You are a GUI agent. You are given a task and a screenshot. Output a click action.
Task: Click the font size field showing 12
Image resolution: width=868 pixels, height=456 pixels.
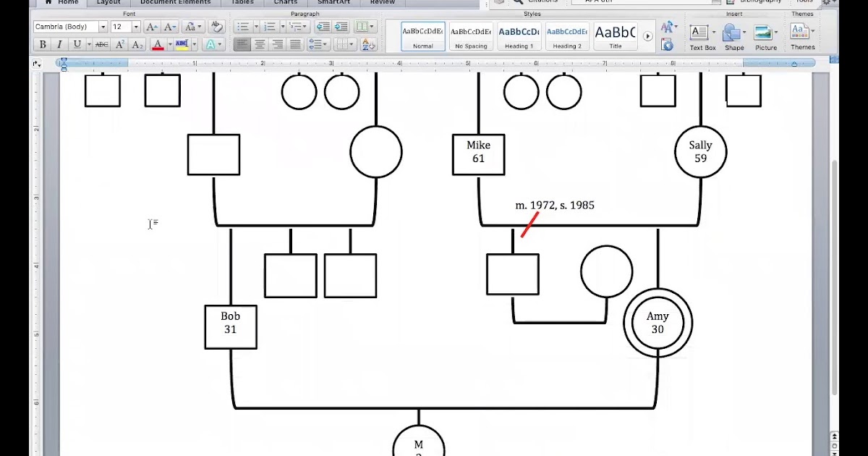pos(121,27)
